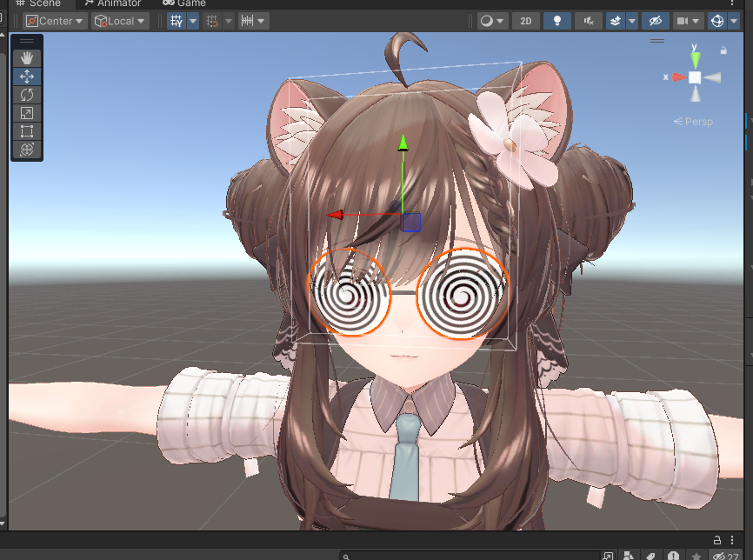Toggle the Persp projection label
The image size is (753, 560).
694,122
